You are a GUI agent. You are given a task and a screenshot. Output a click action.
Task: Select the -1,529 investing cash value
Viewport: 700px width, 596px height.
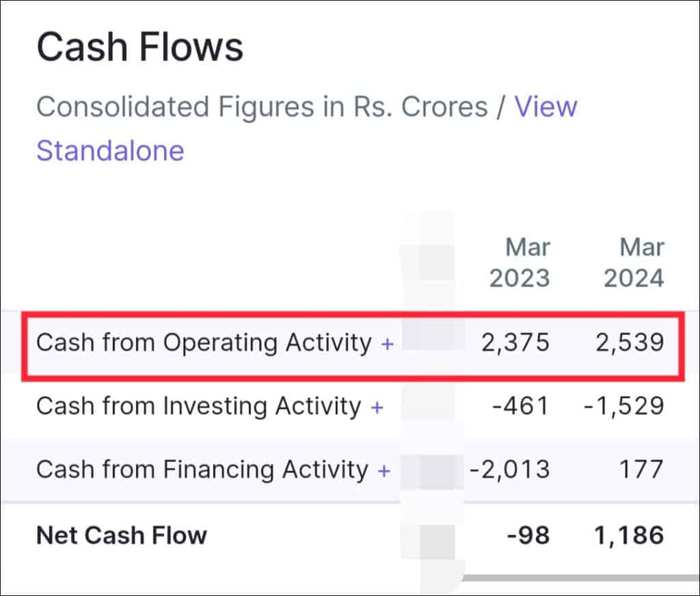(623, 407)
